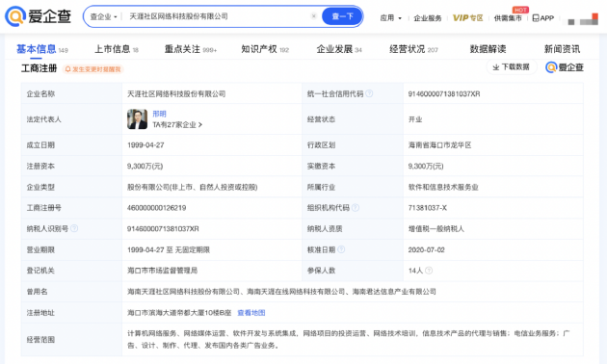Image resolution: width=607 pixels, height=364 pixels.
Task: Open legal representative 邢明's profile link
Action: (159, 114)
